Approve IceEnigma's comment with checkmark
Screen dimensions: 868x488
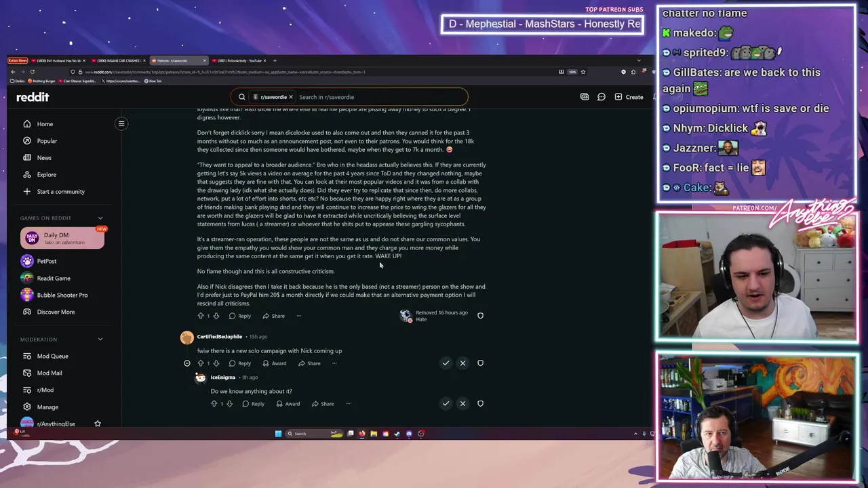[x=446, y=404]
